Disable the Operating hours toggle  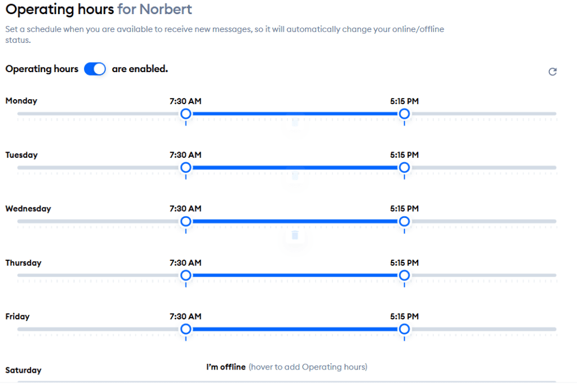coord(95,69)
